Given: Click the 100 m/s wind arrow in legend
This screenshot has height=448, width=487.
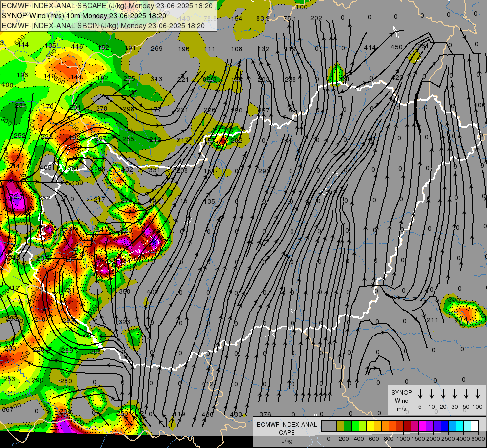Looking at the screenshot, I should tap(478, 394).
